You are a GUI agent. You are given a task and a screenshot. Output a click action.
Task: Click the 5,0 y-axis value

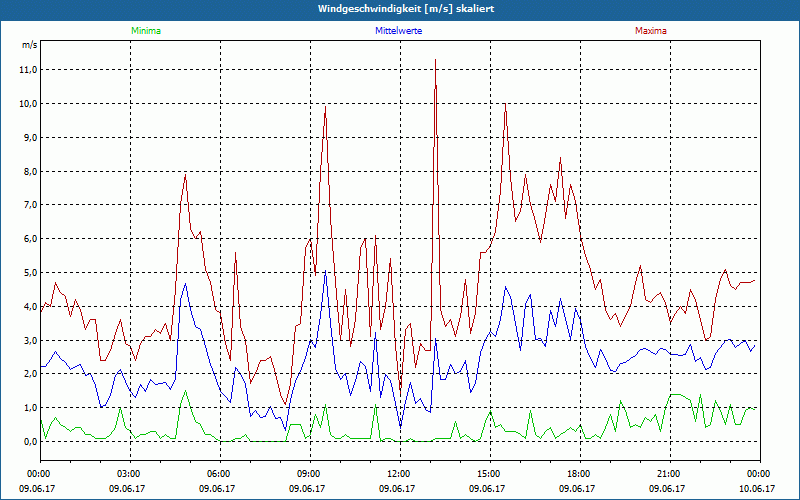[31, 273]
